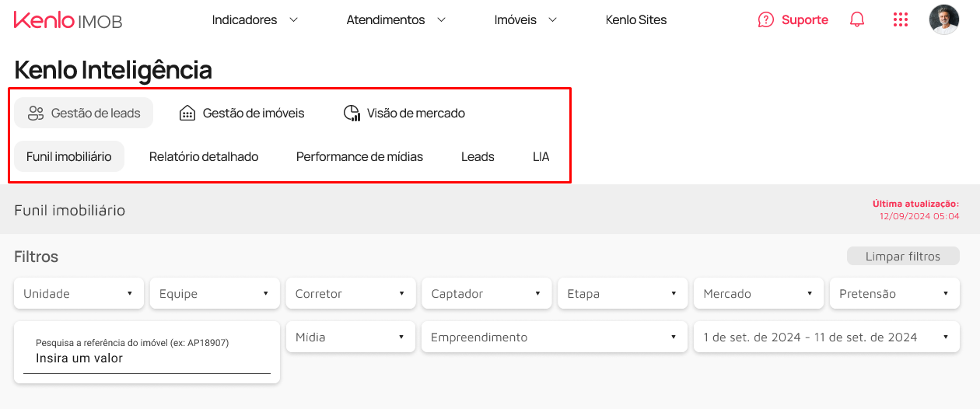
Task: Open the apps grid menu
Action: 901,20
